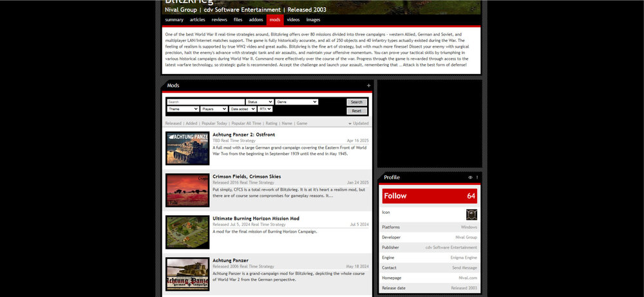Image resolution: width=644 pixels, height=297 pixels.
Task: Open the Players filter dropdown
Action: pos(214,109)
